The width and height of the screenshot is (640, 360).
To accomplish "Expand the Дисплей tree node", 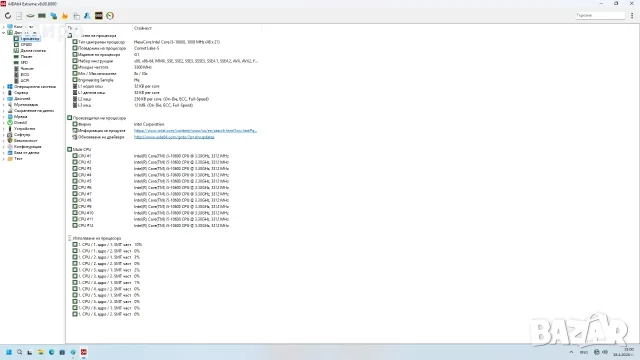I will pyautogui.click(x=4, y=98).
